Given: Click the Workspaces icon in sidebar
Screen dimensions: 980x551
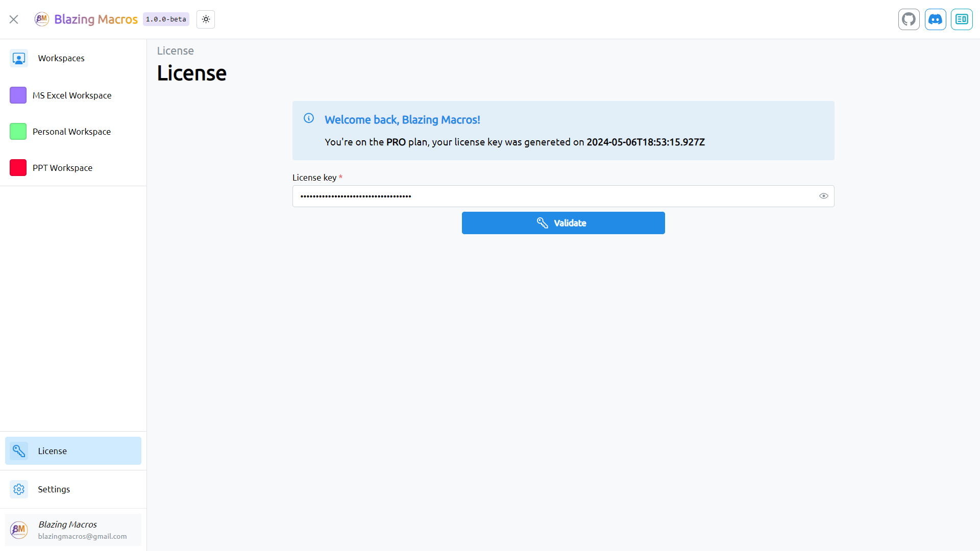Looking at the screenshot, I should click(19, 59).
